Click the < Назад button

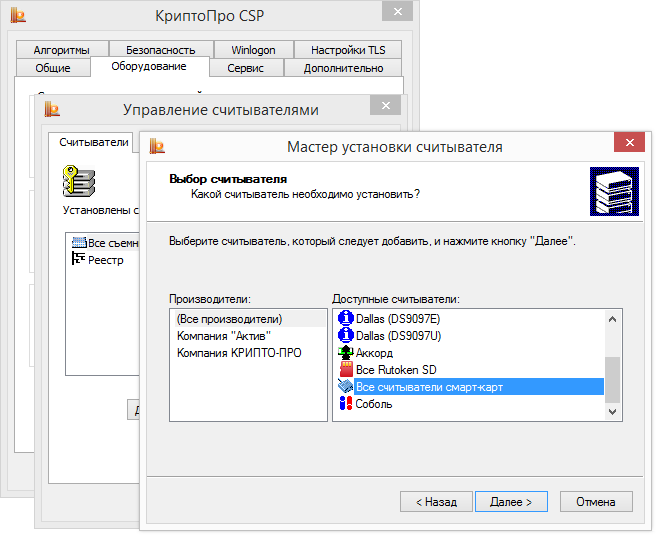click(436, 501)
